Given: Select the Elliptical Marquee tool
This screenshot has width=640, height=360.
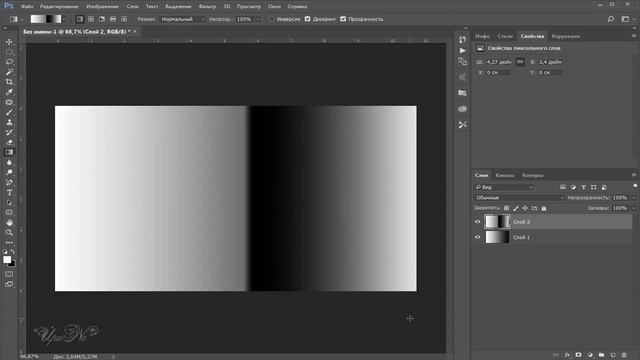Looking at the screenshot, I should coord(9,52).
